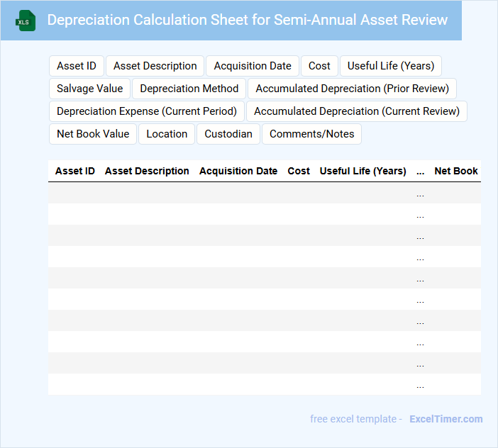Select the Net Book Value tag
Image resolution: width=498 pixels, height=448 pixels.
(93, 134)
